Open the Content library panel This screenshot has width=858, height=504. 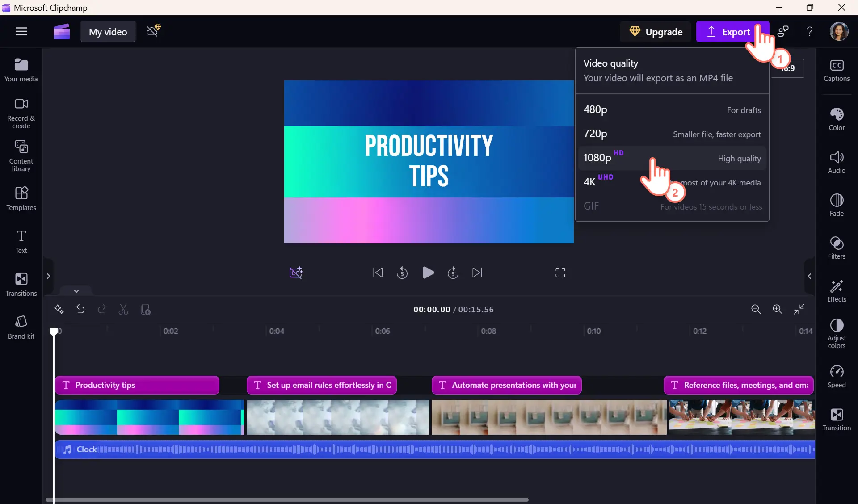point(21,155)
